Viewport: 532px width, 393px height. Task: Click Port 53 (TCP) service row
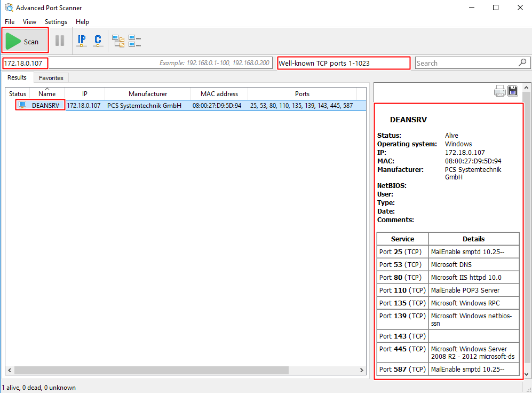[x=448, y=264]
